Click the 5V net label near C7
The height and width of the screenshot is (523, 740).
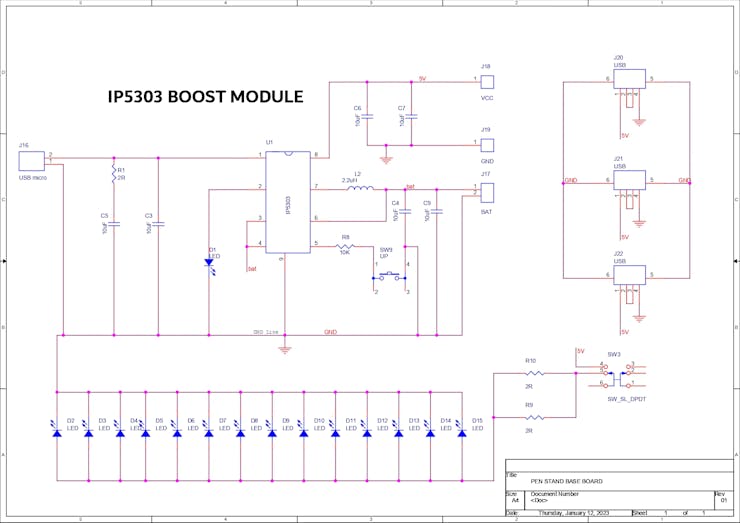click(422, 79)
